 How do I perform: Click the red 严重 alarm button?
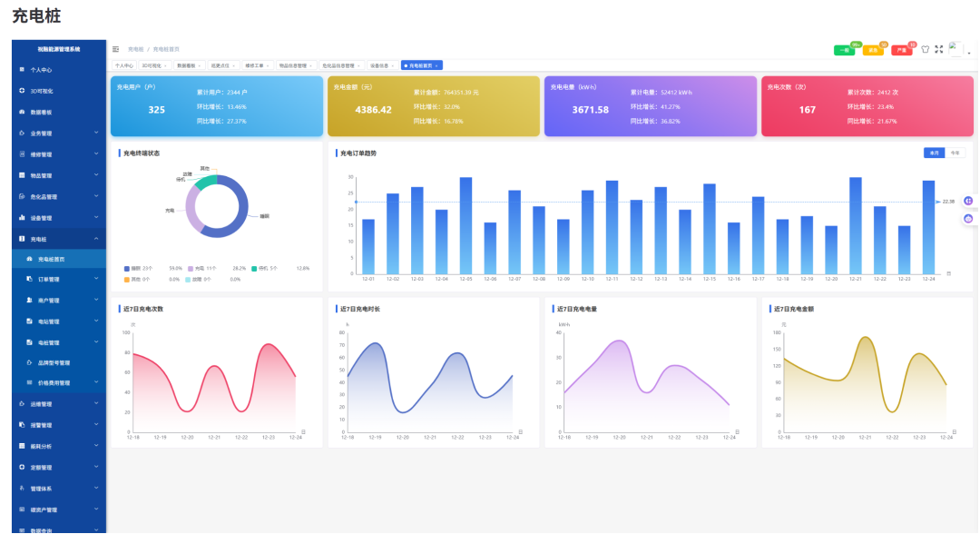click(901, 50)
